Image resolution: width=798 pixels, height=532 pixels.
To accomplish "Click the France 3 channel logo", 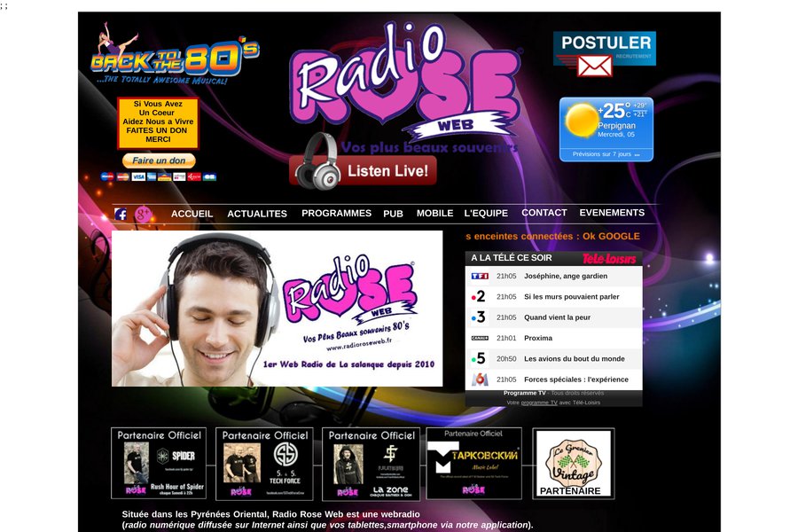I will [x=479, y=317].
